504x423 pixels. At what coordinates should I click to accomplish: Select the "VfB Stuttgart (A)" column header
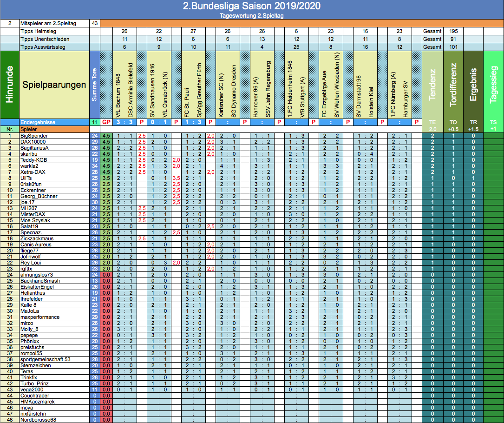click(x=302, y=98)
